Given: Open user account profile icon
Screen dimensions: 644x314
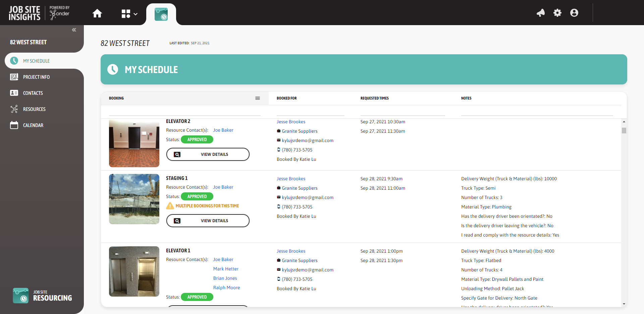Looking at the screenshot, I should pos(574,13).
